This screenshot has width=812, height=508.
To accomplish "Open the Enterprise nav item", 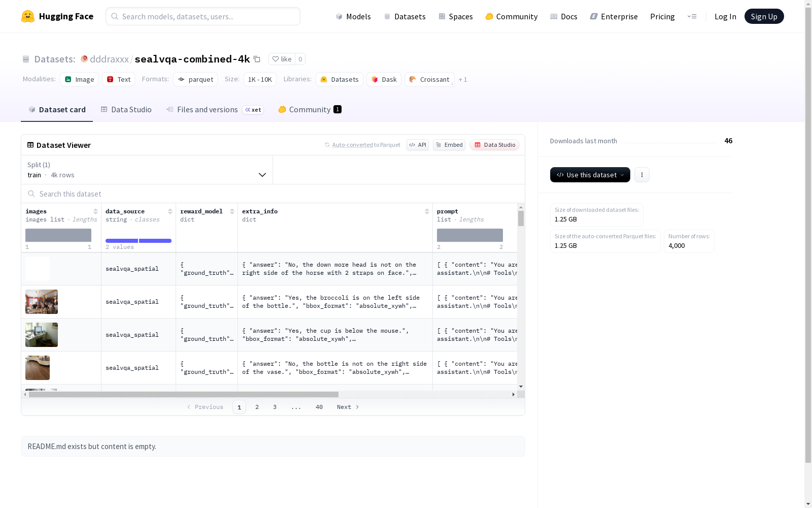I will point(614,16).
